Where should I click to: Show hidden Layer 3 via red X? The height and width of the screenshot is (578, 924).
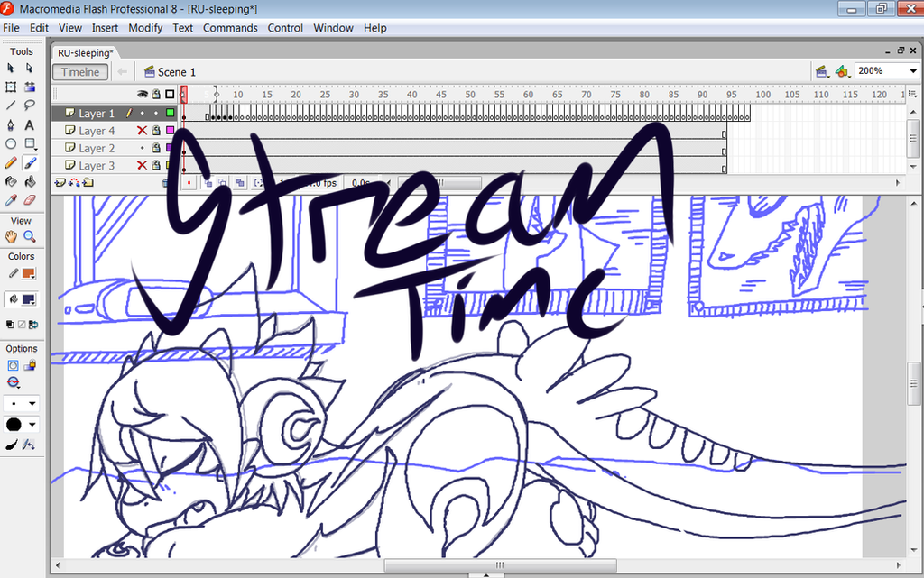(x=142, y=165)
